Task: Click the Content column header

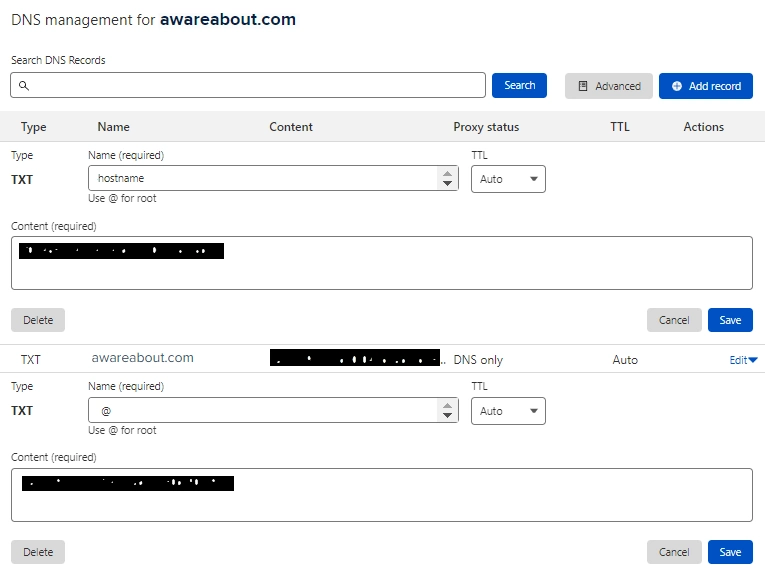Action: (x=291, y=127)
